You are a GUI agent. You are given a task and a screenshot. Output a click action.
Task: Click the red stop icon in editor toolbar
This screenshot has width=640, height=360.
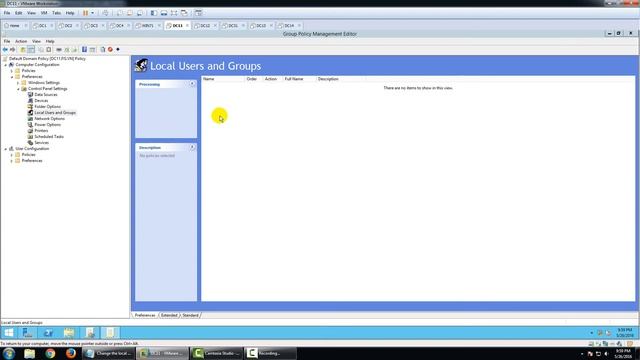coord(110,49)
